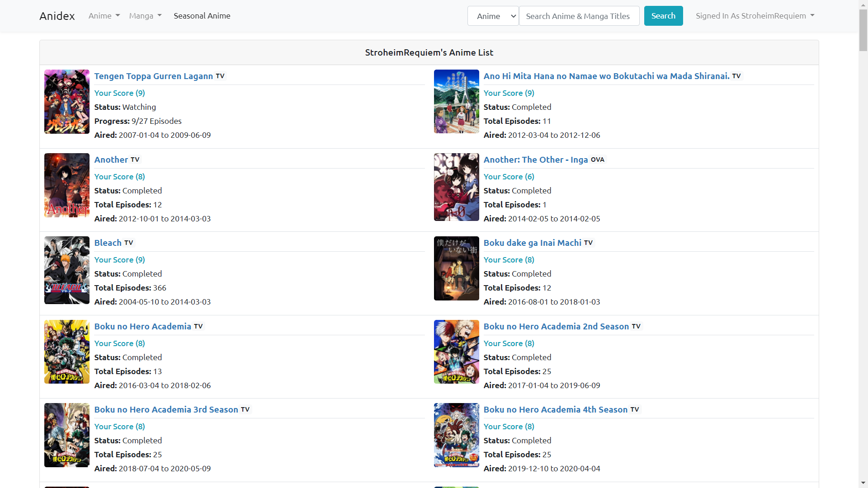Open the Bleach cover art thumbnail
The width and height of the screenshot is (868, 488).
pos(66,270)
